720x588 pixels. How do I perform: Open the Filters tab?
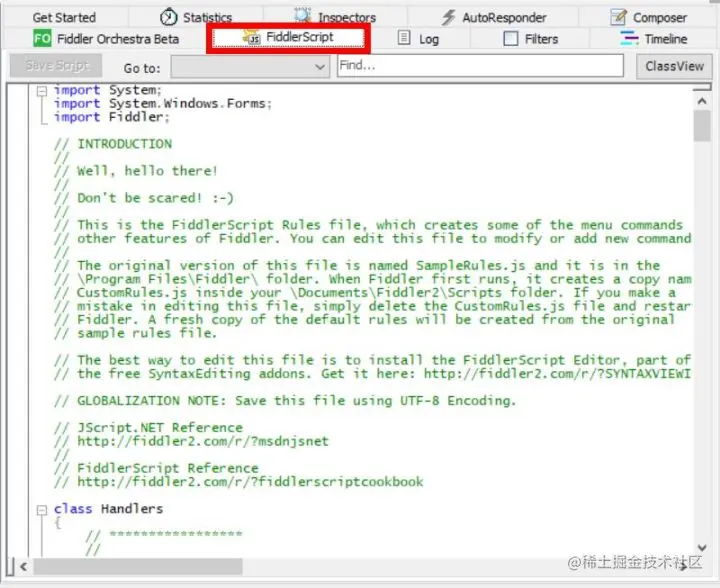tap(530, 39)
